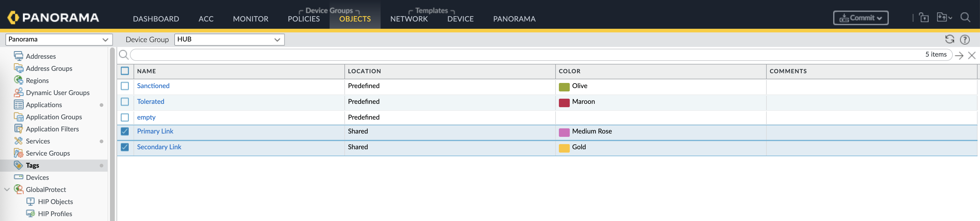This screenshot has width=980, height=221.
Task: Click the Regions globe icon
Action: [x=18, y=81]
